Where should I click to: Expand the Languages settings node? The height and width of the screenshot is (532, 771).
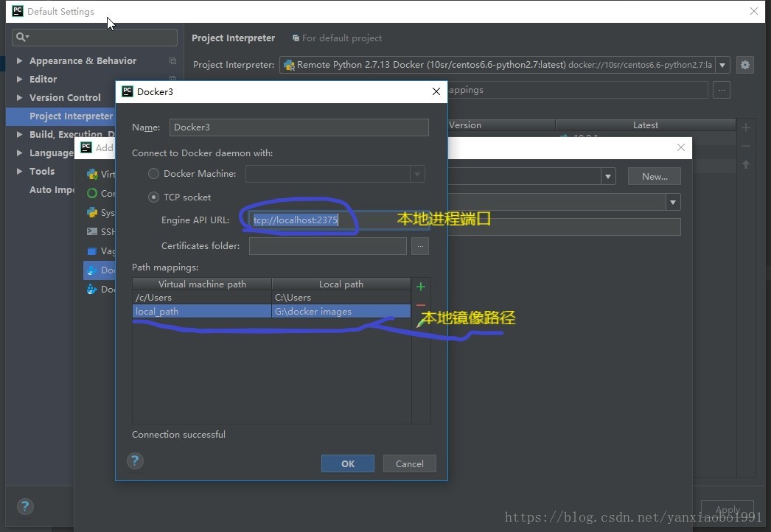19,153
